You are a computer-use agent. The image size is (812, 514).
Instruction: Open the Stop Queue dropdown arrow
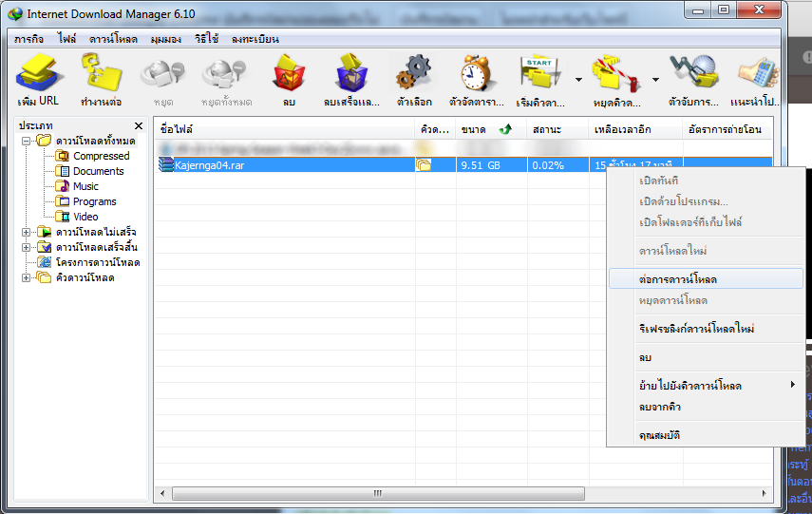click(655, 80)
